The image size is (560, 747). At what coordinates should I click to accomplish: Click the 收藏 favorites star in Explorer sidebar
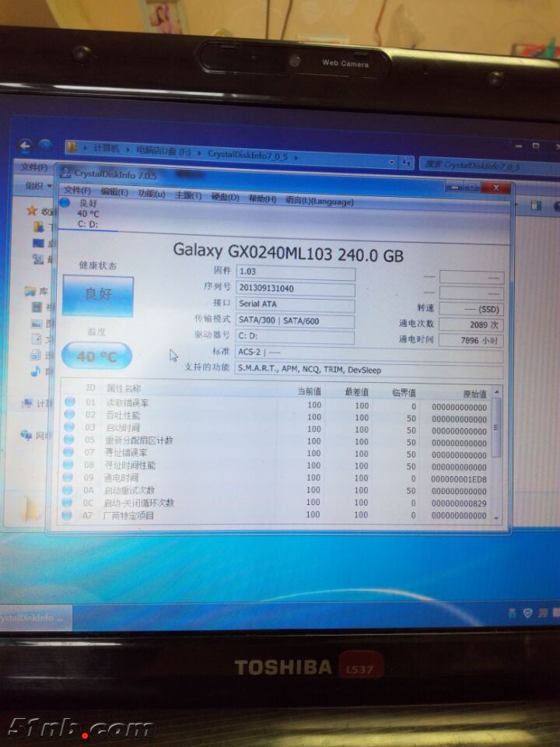coord(32,210)
